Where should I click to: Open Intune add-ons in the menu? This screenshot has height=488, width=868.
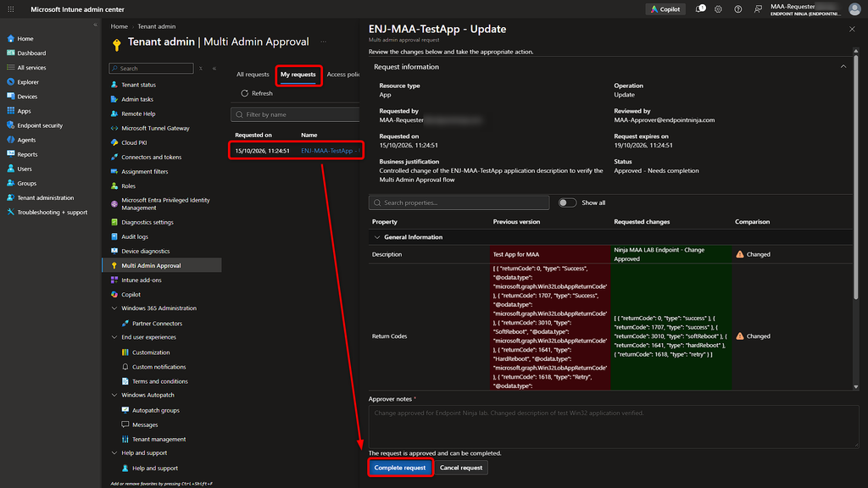point(142,280)
